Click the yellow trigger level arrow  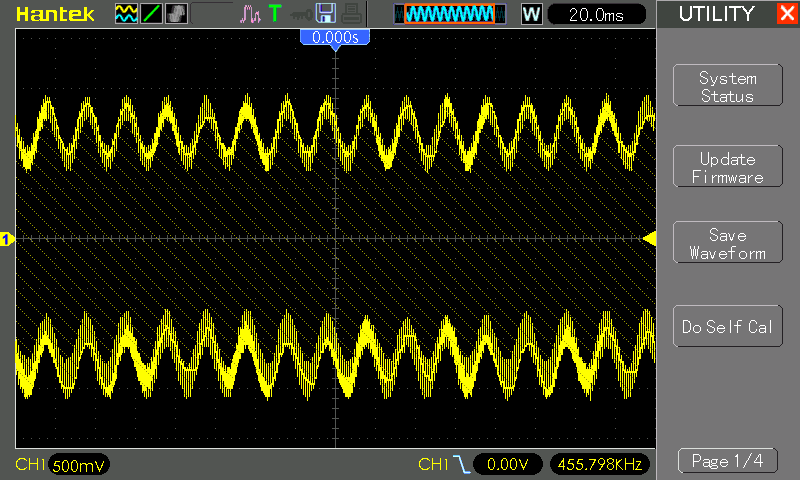649,239
